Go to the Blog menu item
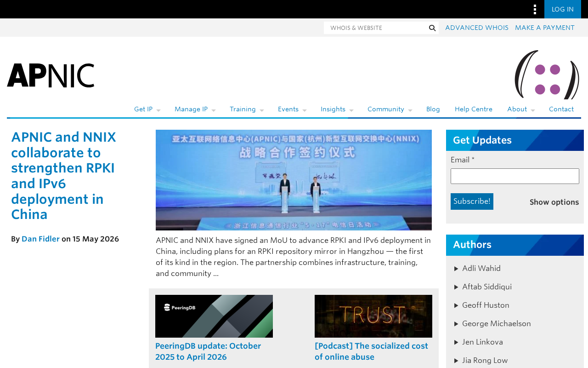Image resolution: width=588 pixels, height=368 pixels. [433, 109]
